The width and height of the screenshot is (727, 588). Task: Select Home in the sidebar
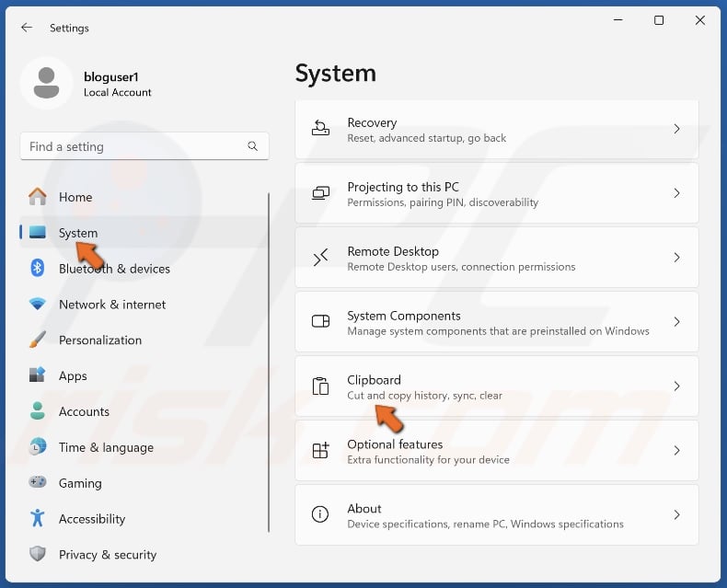[x=143, y=197]
